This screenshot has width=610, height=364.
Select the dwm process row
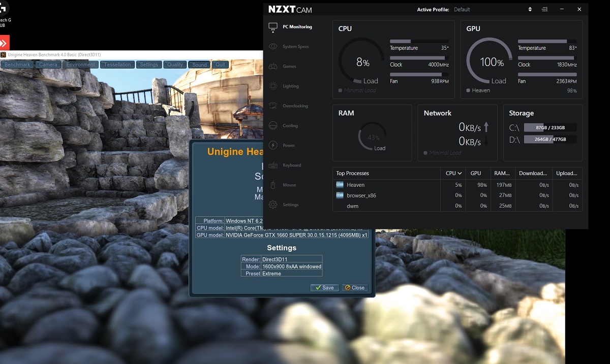click(x=457, y=206)
